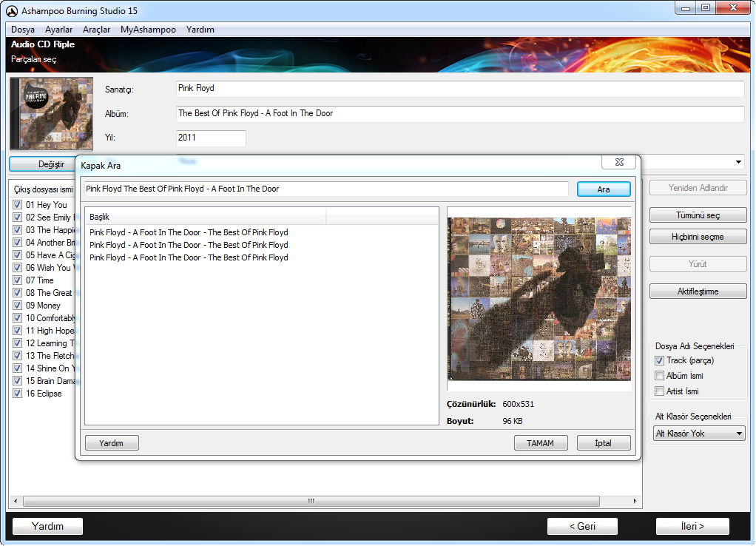Image resolution: width=756 pixels, height=546 pixels.
Task: Open the MyAshampoo menu
Action: [x=148, y=30]
